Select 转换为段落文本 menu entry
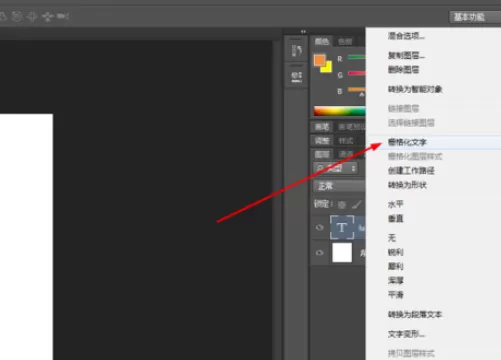Viewport: 501px width, 360px height. pos(415,314)
